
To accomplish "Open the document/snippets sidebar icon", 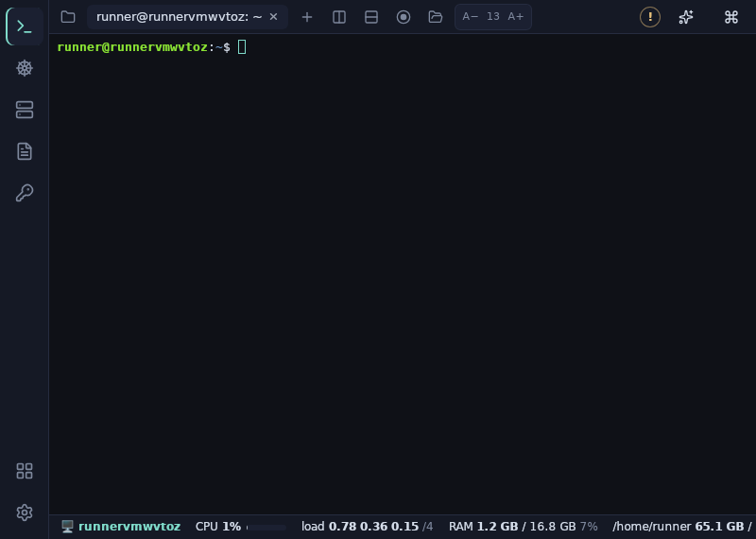I will pos(25,151).
